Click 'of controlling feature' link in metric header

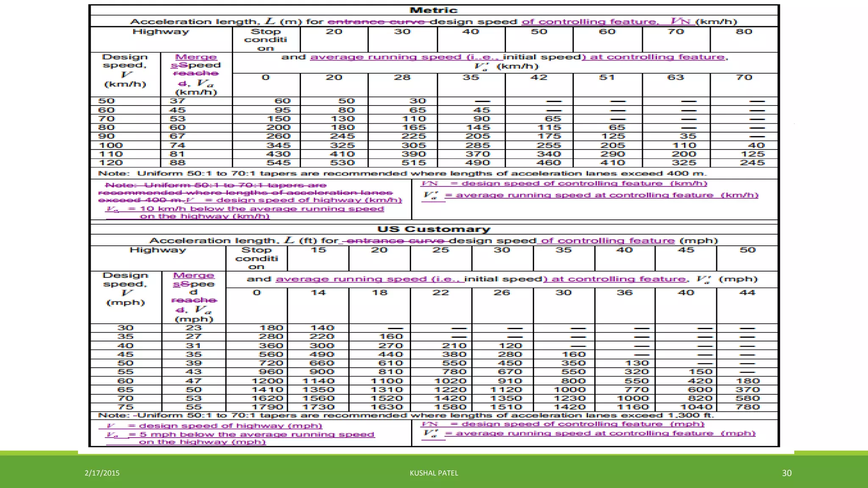589,22
